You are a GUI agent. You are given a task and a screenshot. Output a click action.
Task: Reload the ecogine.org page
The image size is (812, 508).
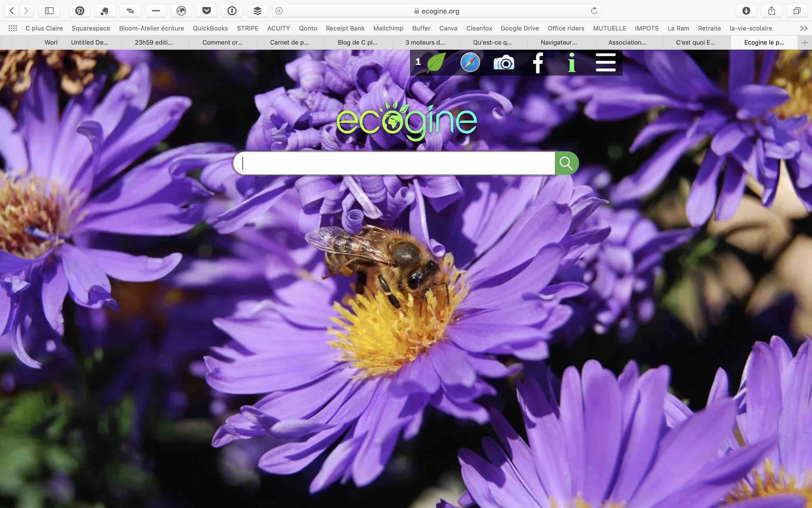(x=594, y=11)
